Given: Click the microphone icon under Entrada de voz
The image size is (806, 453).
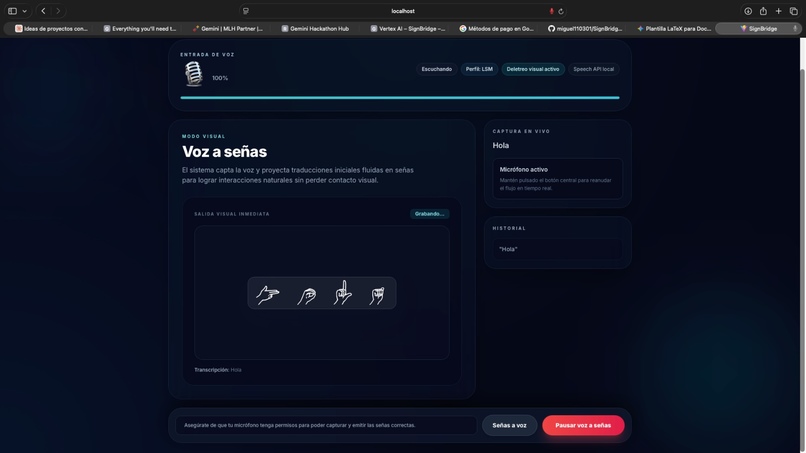Looking at the screenshot, I should click(x=194, y=74).
